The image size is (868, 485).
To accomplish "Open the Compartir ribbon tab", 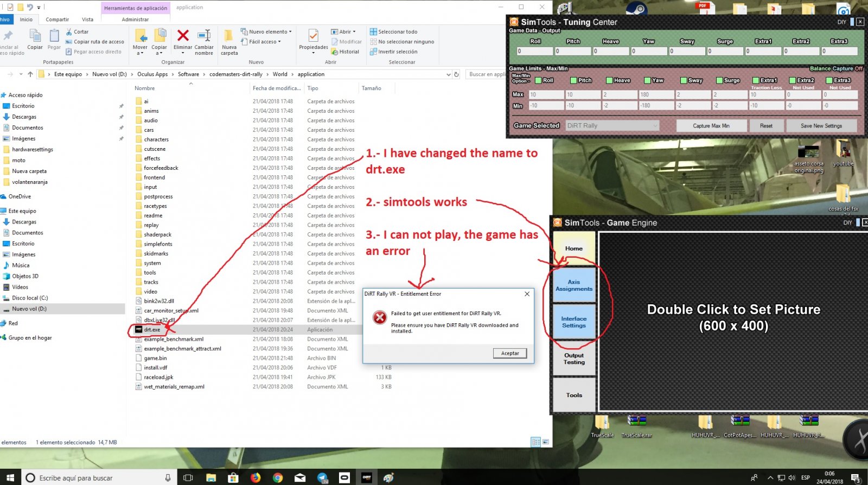I will pos(58,20).
